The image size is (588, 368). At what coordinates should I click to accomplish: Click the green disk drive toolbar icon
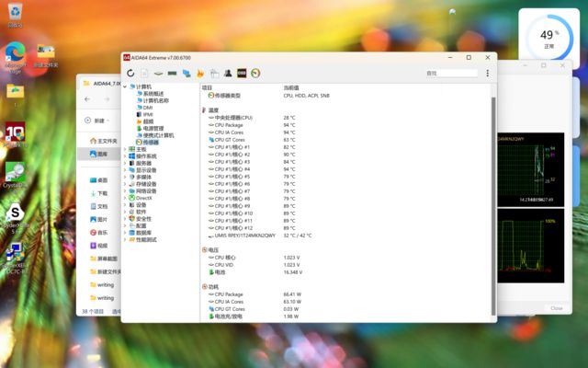(158, 74)
